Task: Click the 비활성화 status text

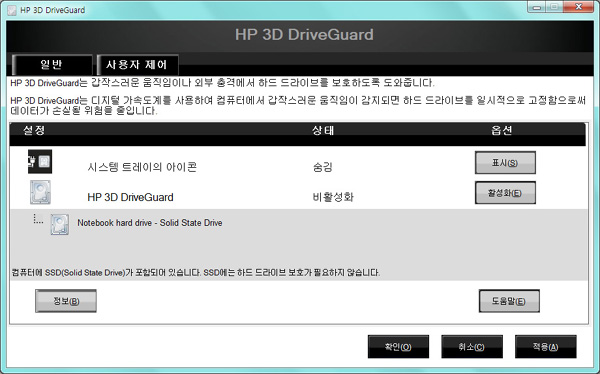Action: (333, 197)
